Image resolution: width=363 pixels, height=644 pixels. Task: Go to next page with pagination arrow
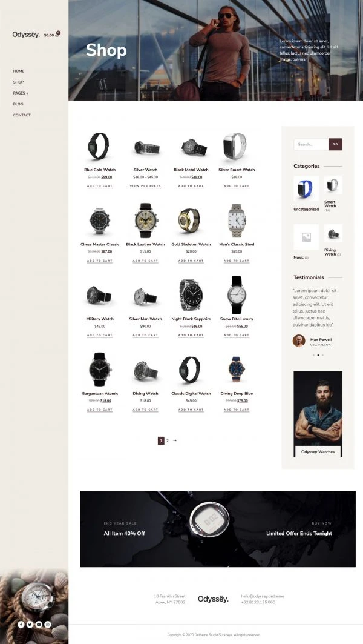175,440
